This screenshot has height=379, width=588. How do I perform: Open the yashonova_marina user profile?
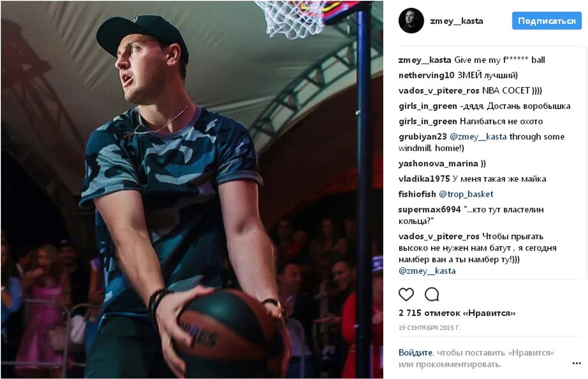click(438, 164)
